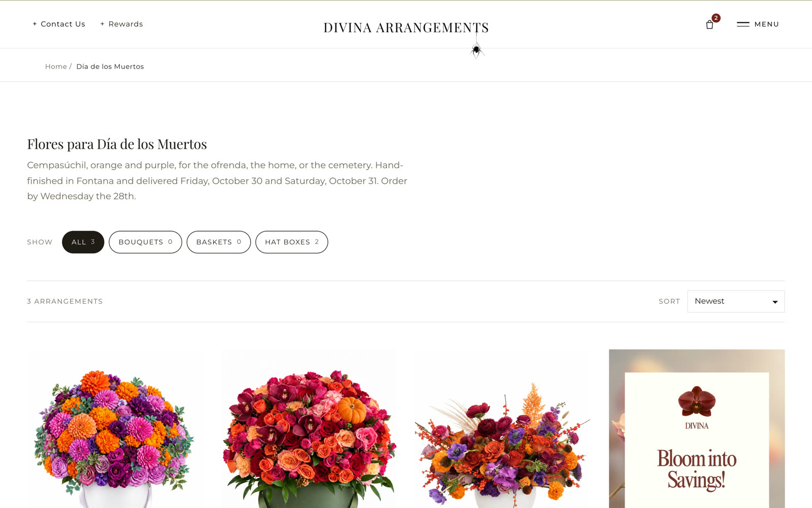Click the '3 ARRANGEMENTS' count text
This screenshot has width=812, height=508.
point(65,301)
